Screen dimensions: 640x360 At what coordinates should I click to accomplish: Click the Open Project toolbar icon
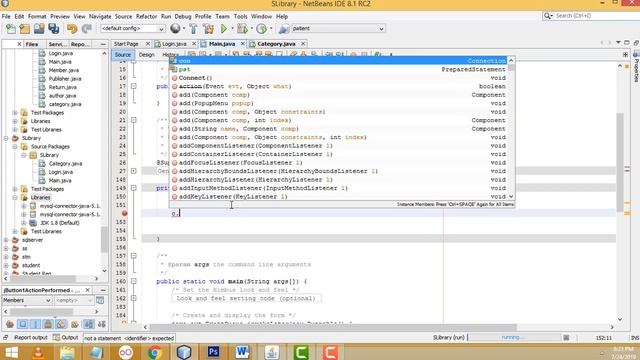[39, 29]
